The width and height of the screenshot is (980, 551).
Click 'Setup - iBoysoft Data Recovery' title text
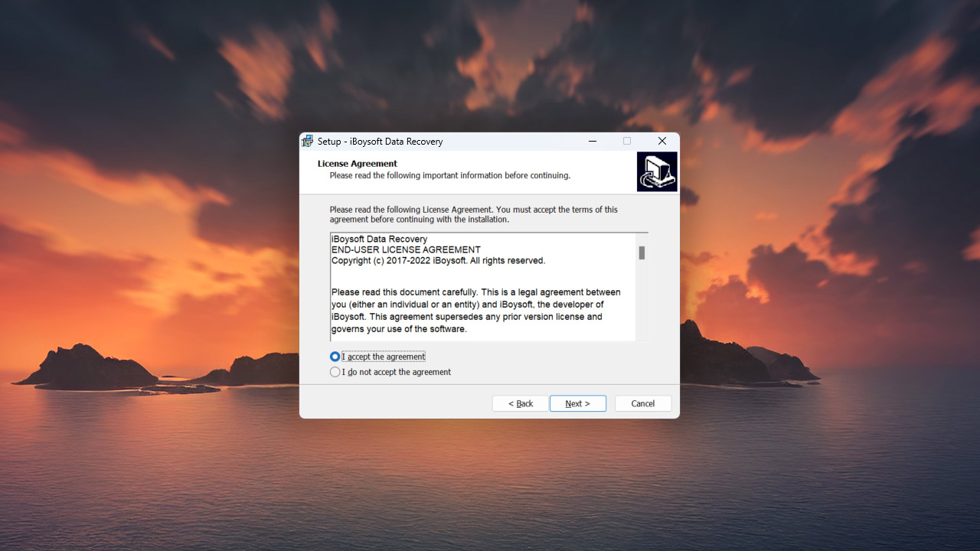coord(381,142)
